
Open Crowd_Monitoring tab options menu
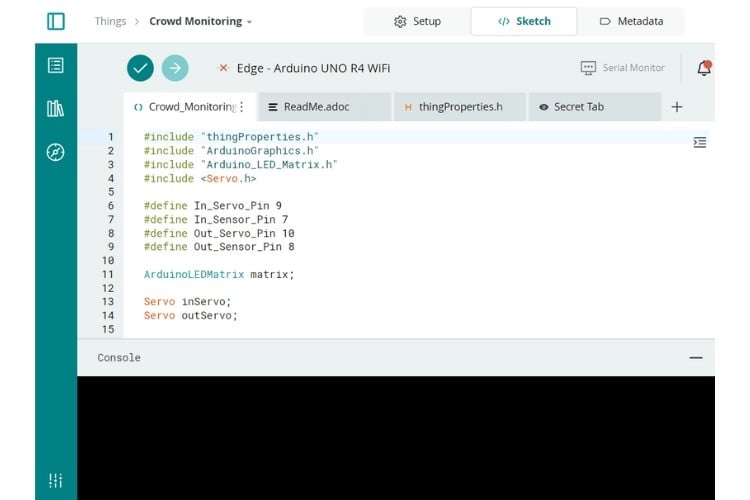(242, 107)
